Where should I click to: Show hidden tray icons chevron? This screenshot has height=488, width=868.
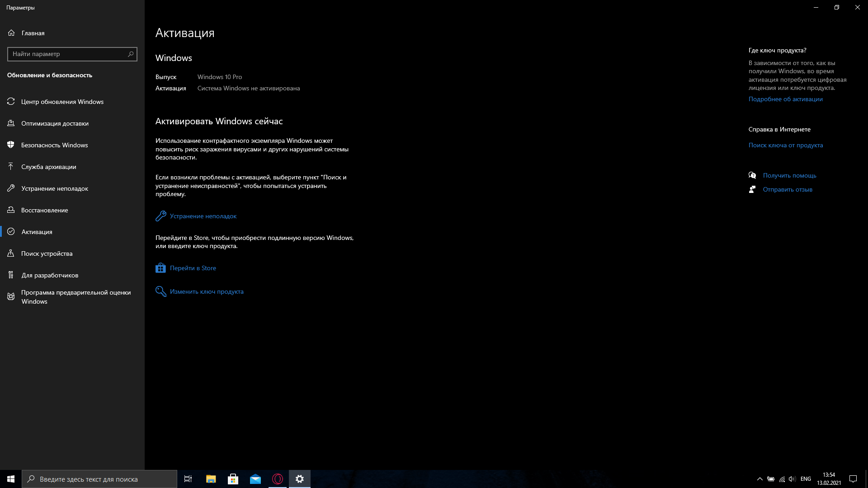(760, 479)
